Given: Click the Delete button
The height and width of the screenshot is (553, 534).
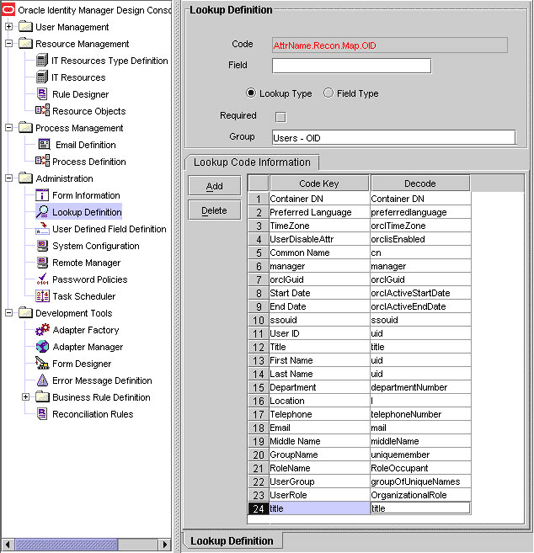Looking at the screenshot, I should (x=214, y=211).
